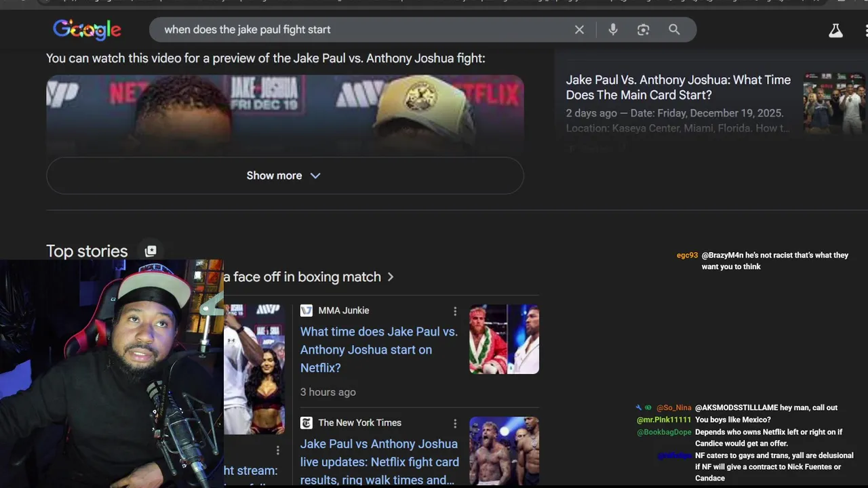Open the three-dot menu below the weigh-in photo

277,450
